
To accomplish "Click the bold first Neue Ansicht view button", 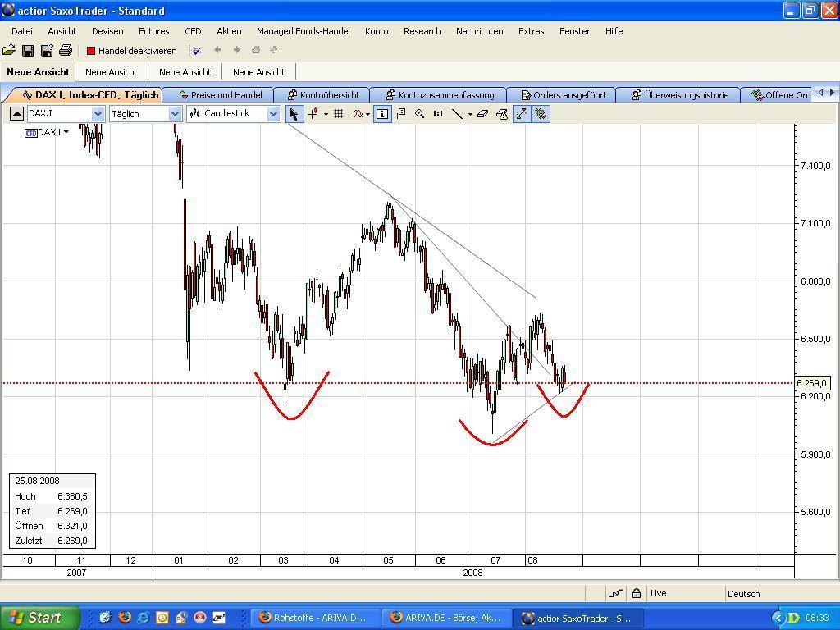I will pos(38,72).
